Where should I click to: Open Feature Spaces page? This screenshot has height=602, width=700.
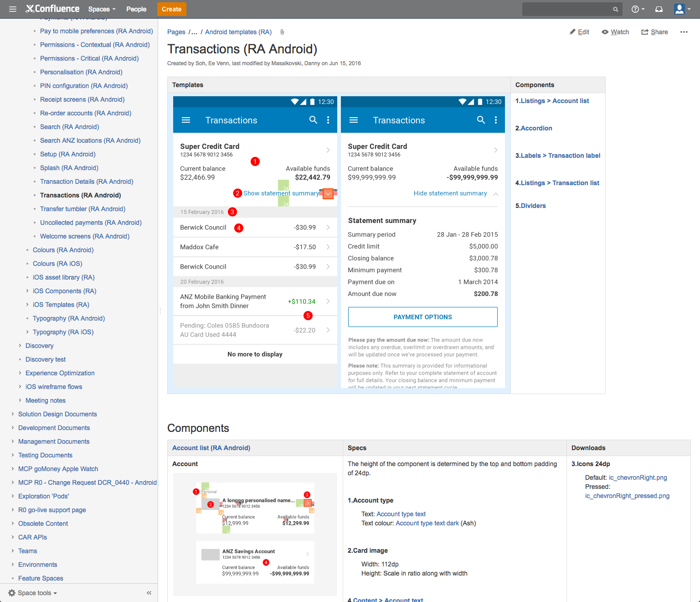41,578
